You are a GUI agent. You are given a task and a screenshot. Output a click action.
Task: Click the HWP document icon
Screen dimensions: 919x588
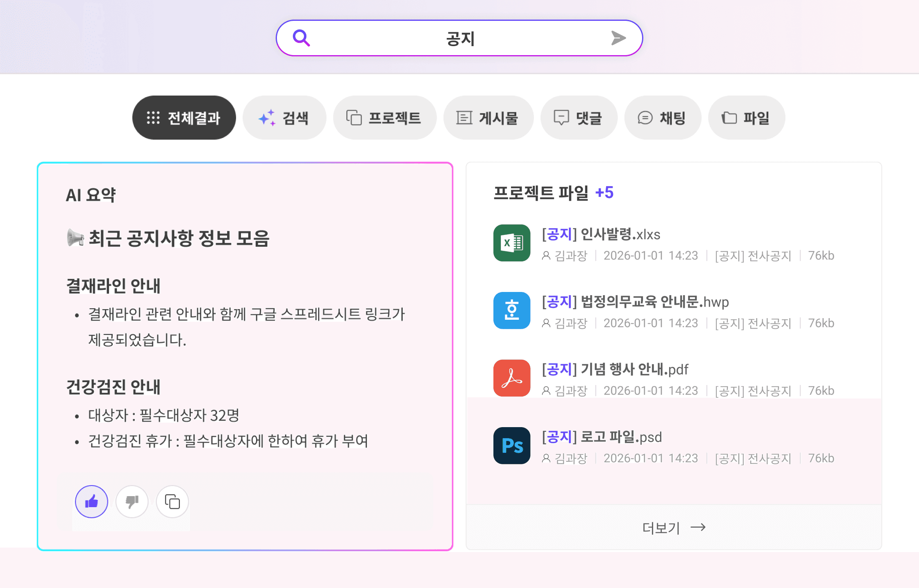coord(511,310)
